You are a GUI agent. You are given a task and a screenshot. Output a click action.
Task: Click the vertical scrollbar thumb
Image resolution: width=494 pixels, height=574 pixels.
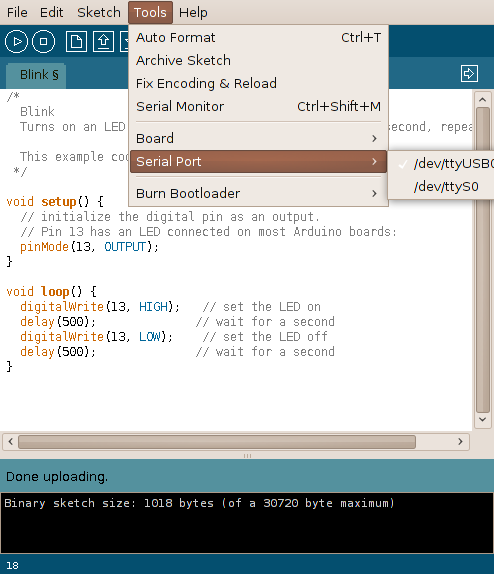[483, 260]
